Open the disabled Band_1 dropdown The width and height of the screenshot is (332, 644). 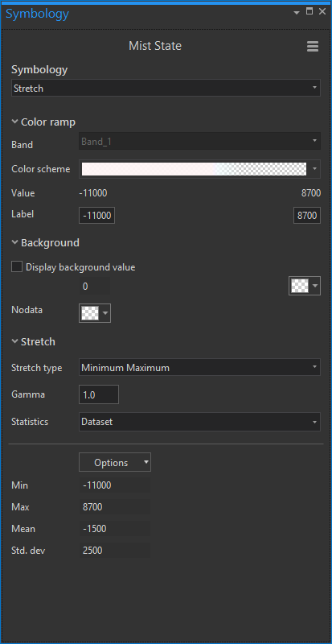tap(199, 142)
